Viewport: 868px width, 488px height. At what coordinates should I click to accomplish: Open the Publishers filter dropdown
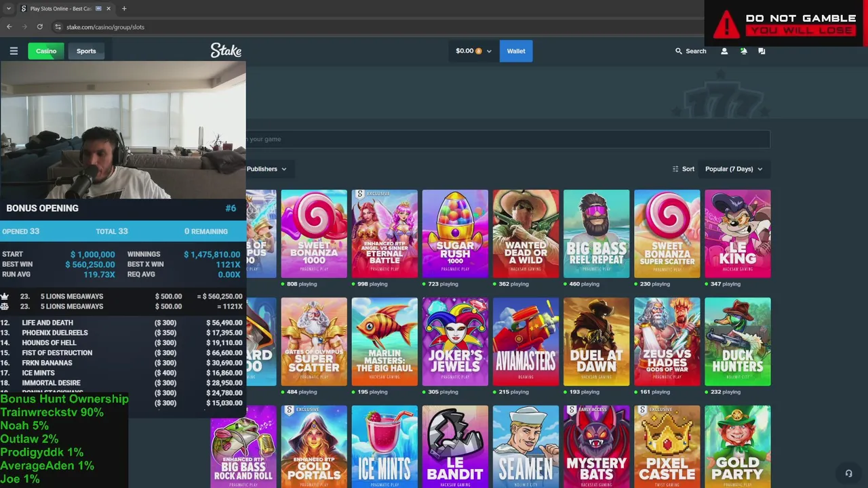tap(267, 169)
